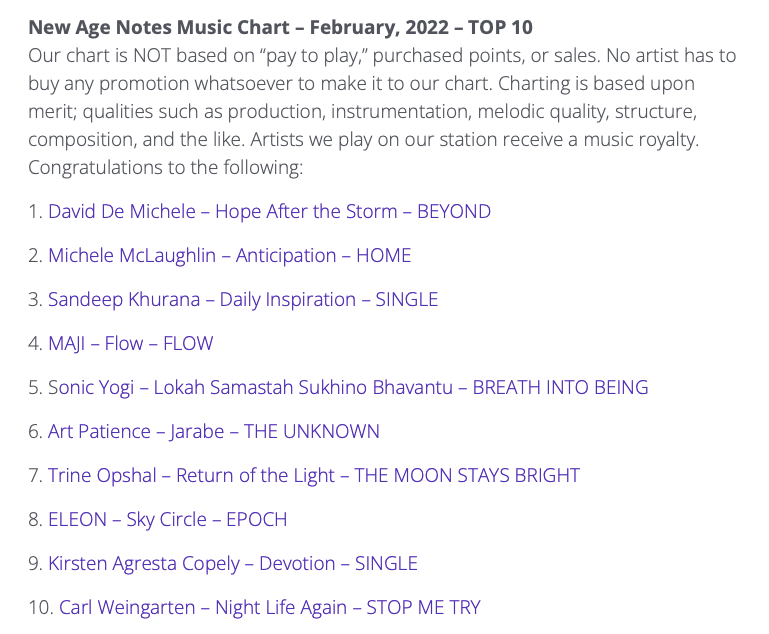The height and width of the screenshot is (634, 769).
Task: Click the 'Charting is based upon' text
Action: click(x=596, y=84)
